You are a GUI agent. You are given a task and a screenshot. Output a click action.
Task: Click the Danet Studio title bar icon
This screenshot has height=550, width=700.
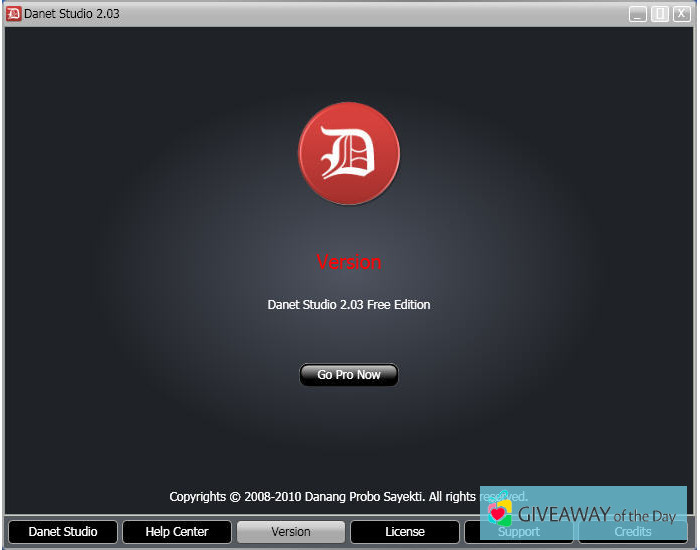(14, 14)
